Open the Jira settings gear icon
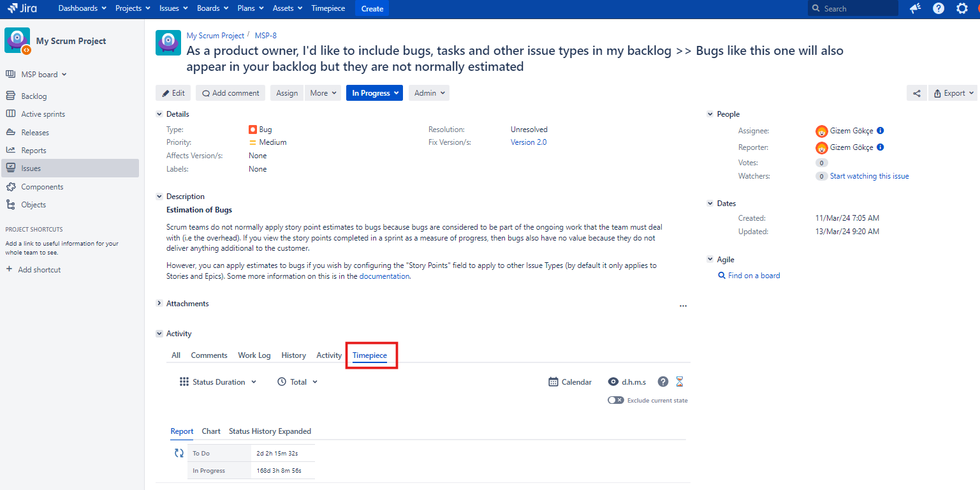 962,8
